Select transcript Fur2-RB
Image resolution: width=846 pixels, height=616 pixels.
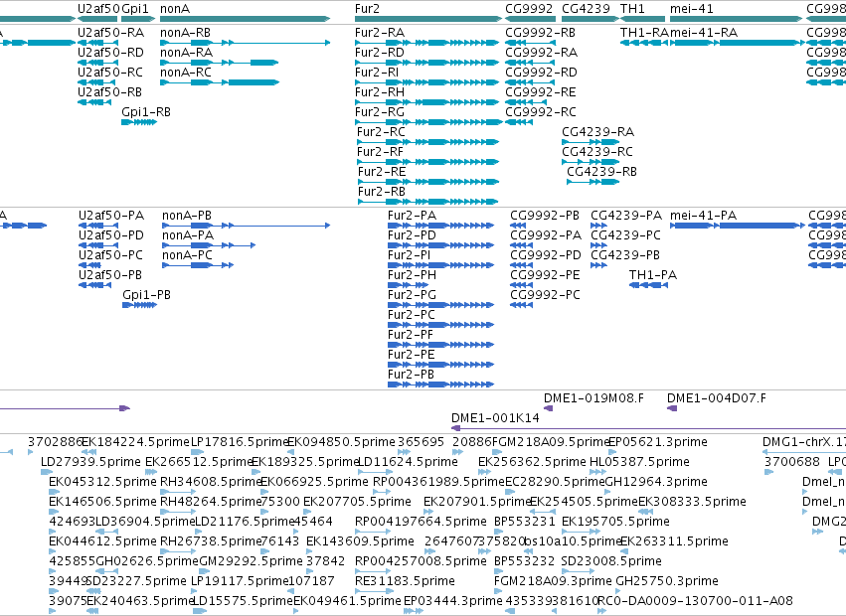coord(428,202)
